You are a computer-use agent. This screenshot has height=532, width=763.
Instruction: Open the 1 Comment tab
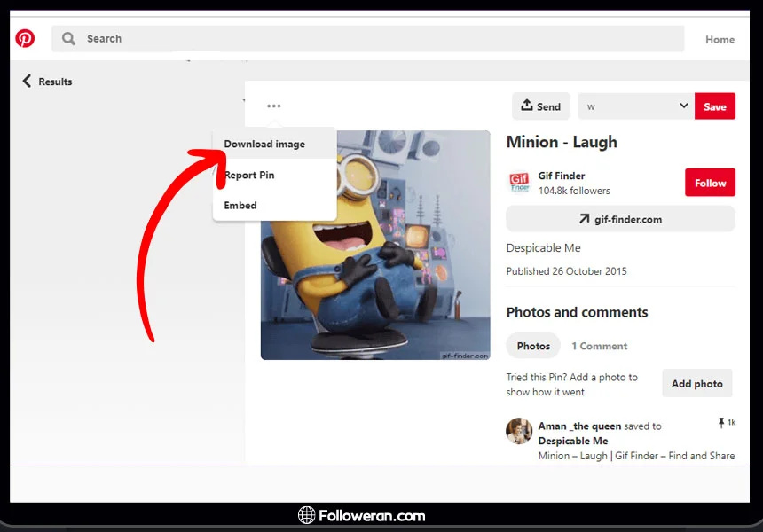(x=599, y=346)
